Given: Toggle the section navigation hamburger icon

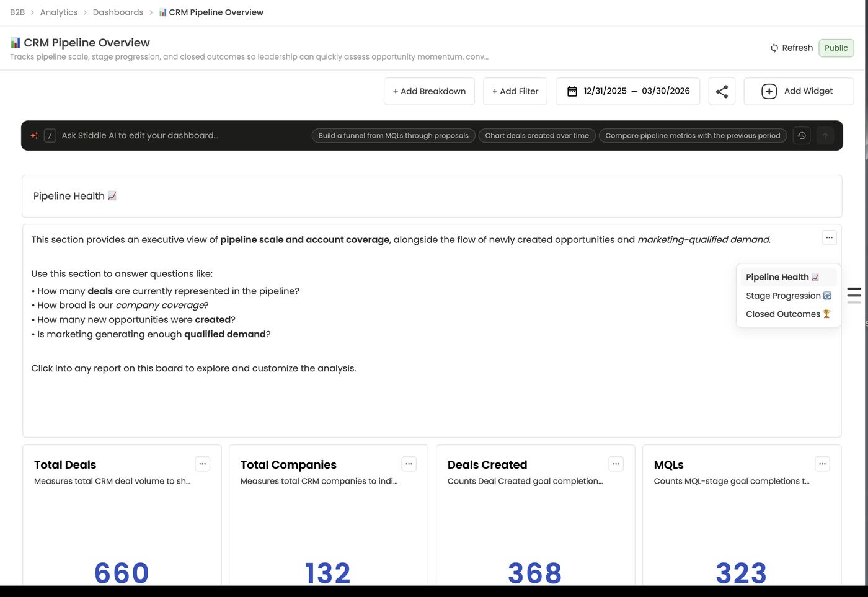Looking at the screenshot, I should pos(854,295).
